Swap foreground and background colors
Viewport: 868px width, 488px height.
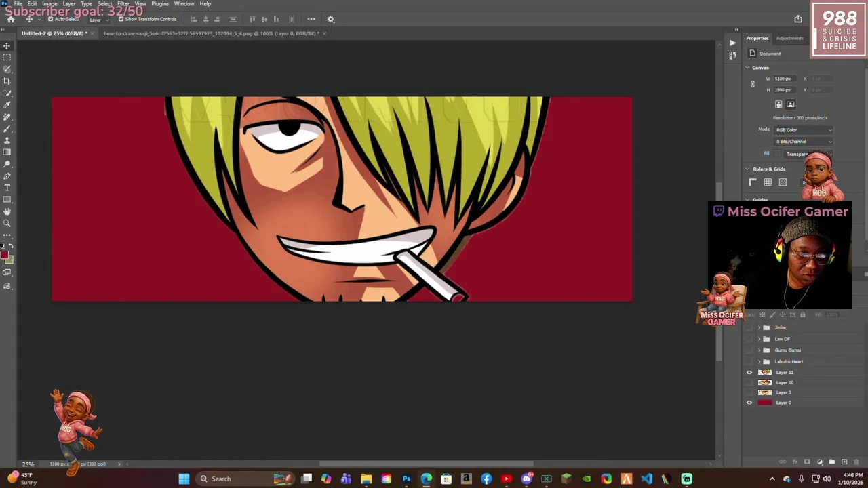point(11,245)
